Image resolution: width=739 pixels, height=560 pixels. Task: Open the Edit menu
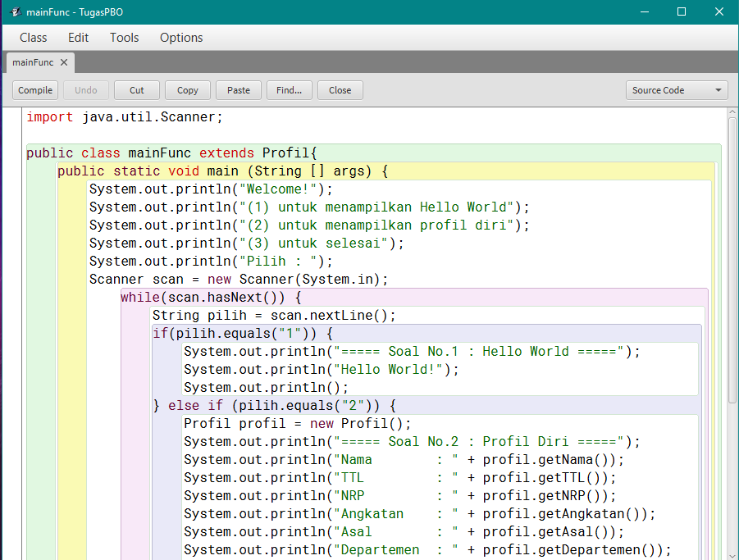point(78,37)
